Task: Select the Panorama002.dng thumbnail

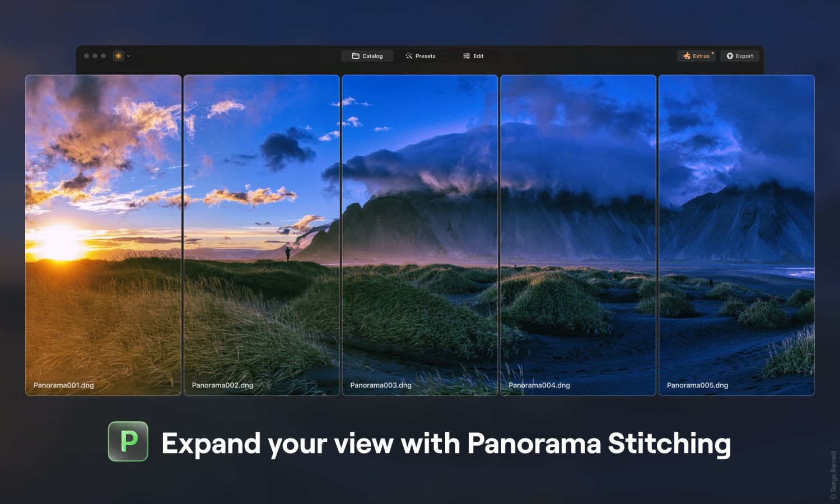Action: tap(262, 235)
